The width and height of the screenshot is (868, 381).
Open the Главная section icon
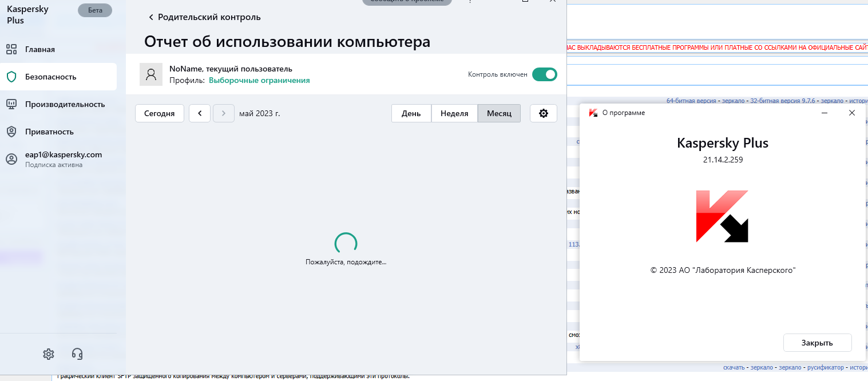(x=11, y=49)
